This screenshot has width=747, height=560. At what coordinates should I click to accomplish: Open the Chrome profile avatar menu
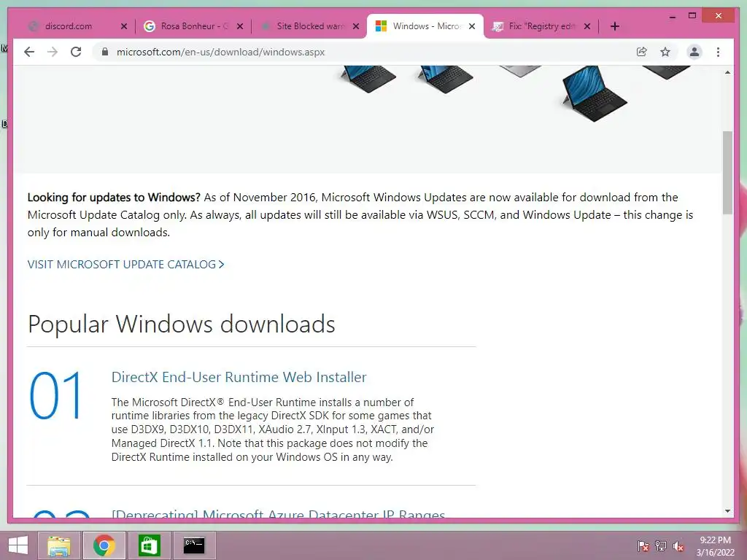pyautogui.click(x=694, y=52)
